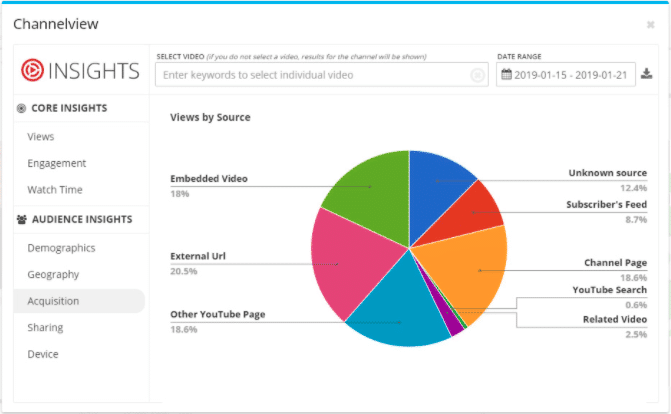Click the red Subscriber's Feed pie slice

473,214
